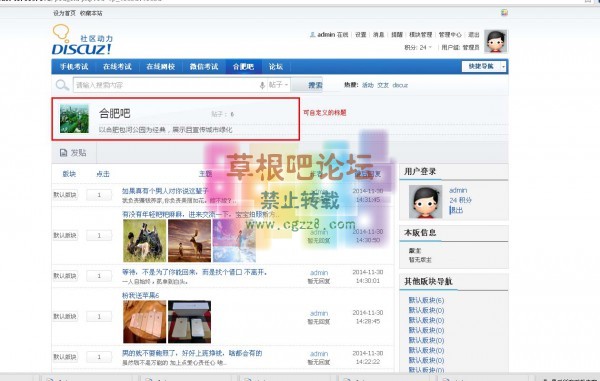Viewport: 600px width, 381px height.
Task: Click 默认版块 tag on the 苹果6 row
Action: pos(65,316)
